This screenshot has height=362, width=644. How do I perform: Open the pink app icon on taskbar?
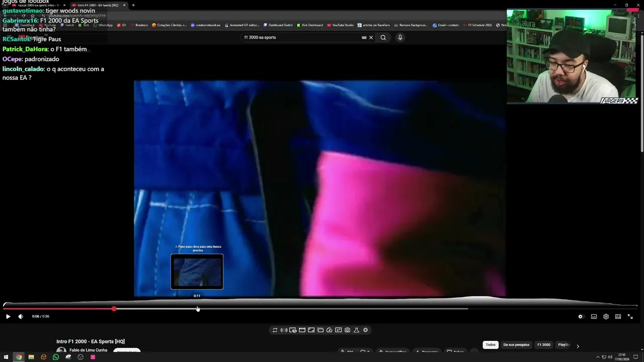93,357
